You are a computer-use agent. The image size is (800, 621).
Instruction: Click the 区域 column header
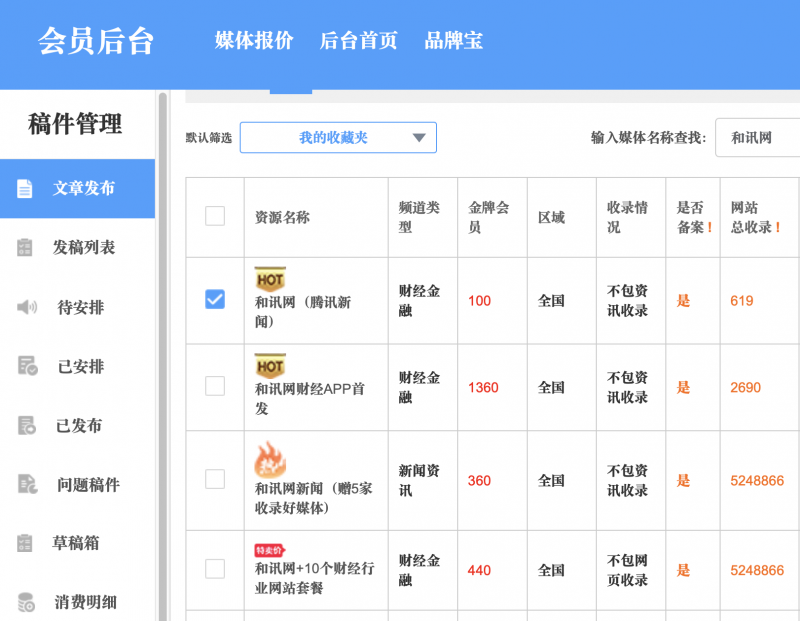point(551,217)
